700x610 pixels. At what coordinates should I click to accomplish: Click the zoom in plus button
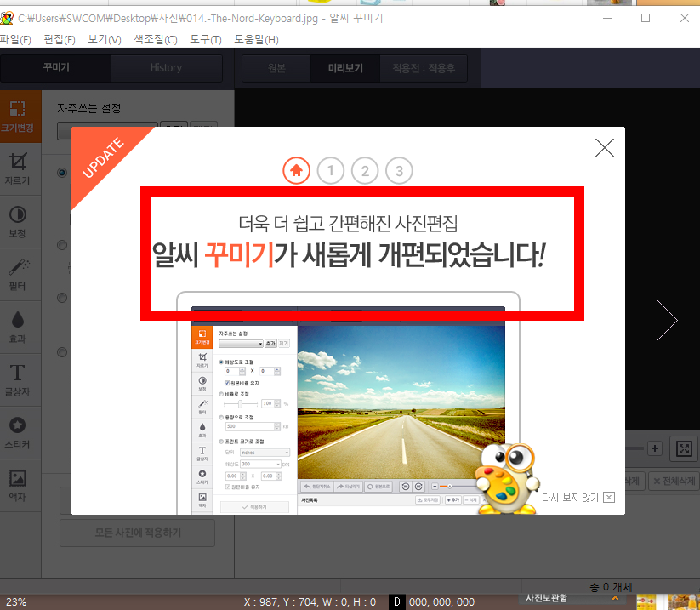654,448
